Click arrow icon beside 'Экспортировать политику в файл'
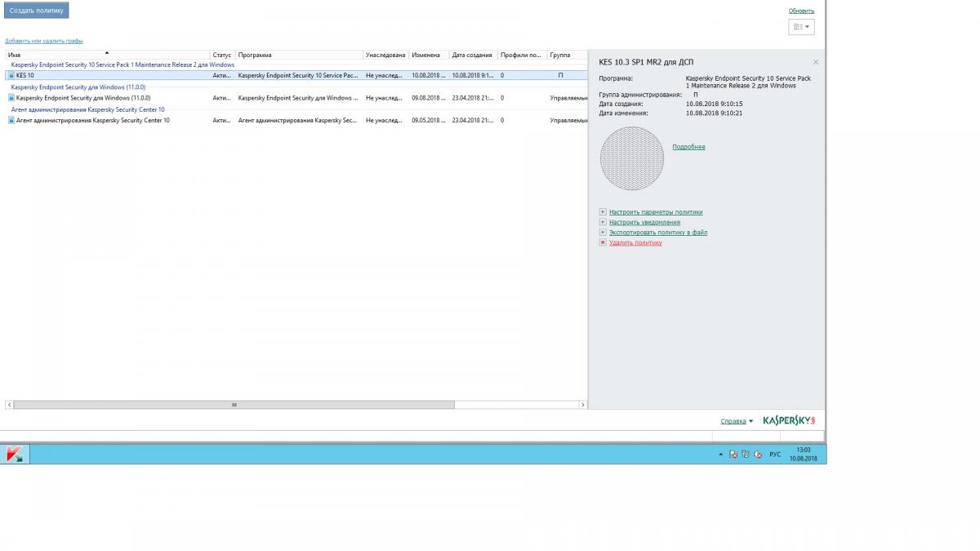The height and width of the screenshot is (551, 980). pyautogui.click(x=603, y=233)
